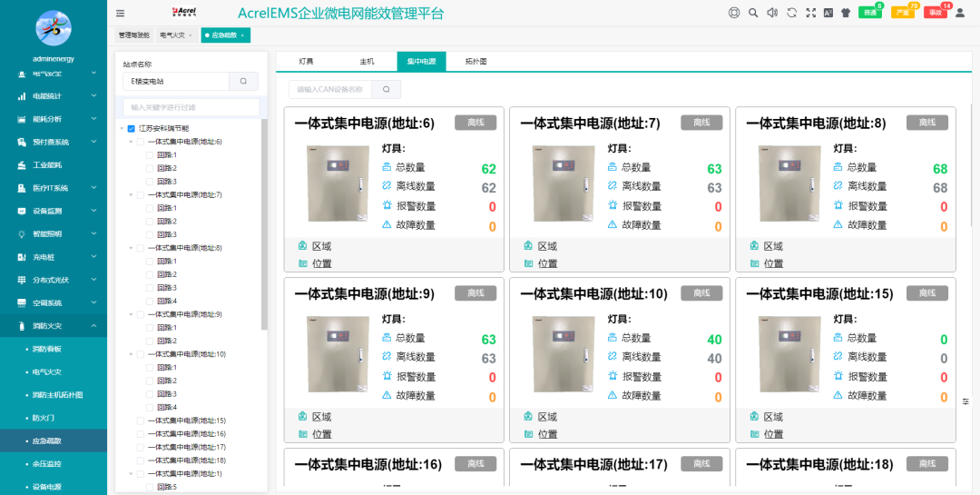Screen dimensions: 980x495
Task: Check 回路:5 under 地址:1 in tree
Action: point(150,487)
